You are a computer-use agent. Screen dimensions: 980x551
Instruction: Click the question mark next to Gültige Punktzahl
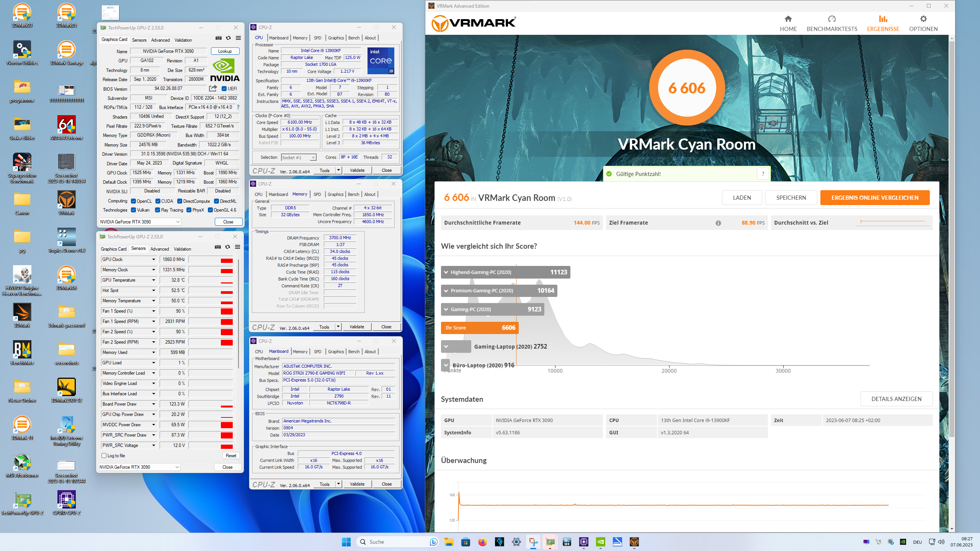coord(763,174)
